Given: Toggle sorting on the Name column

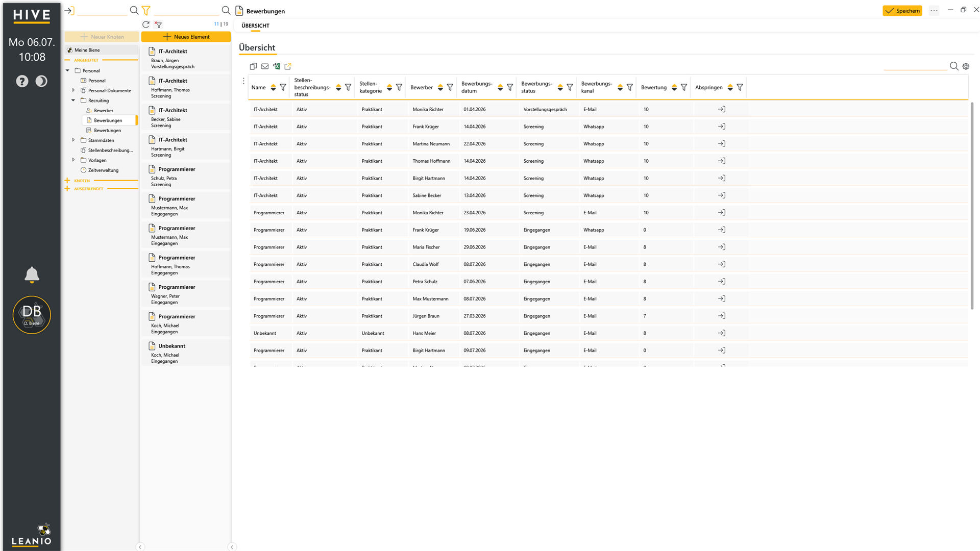Looking at the screenshot, I should [273, 88].
